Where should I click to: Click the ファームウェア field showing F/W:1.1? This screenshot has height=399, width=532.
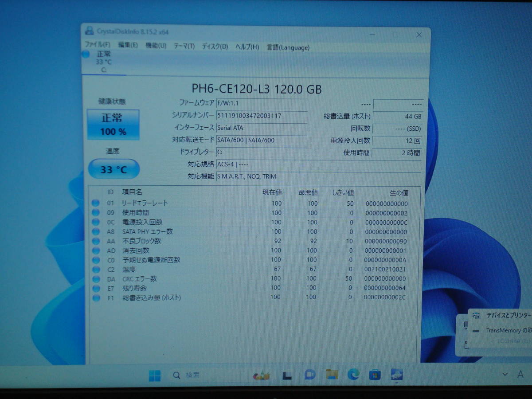[262, 103]
